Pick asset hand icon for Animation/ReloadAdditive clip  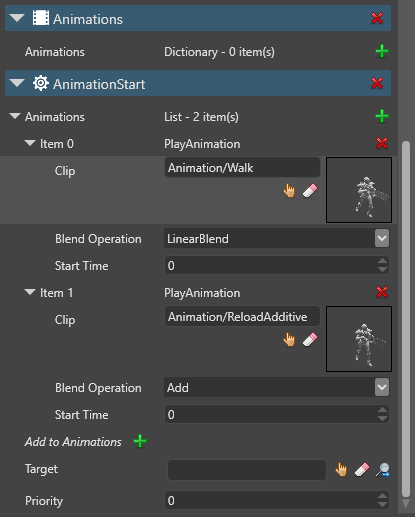pos(289,340)
